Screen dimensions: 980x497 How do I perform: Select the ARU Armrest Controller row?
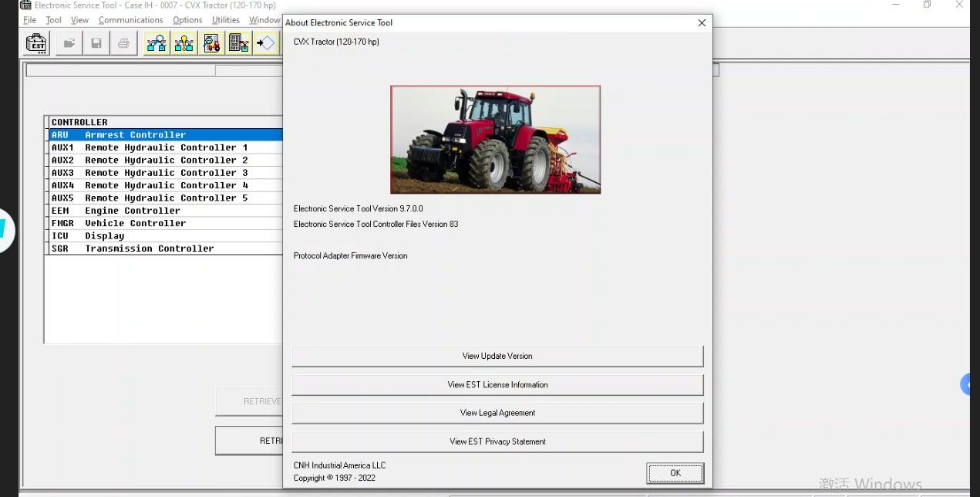coord(166,135)
